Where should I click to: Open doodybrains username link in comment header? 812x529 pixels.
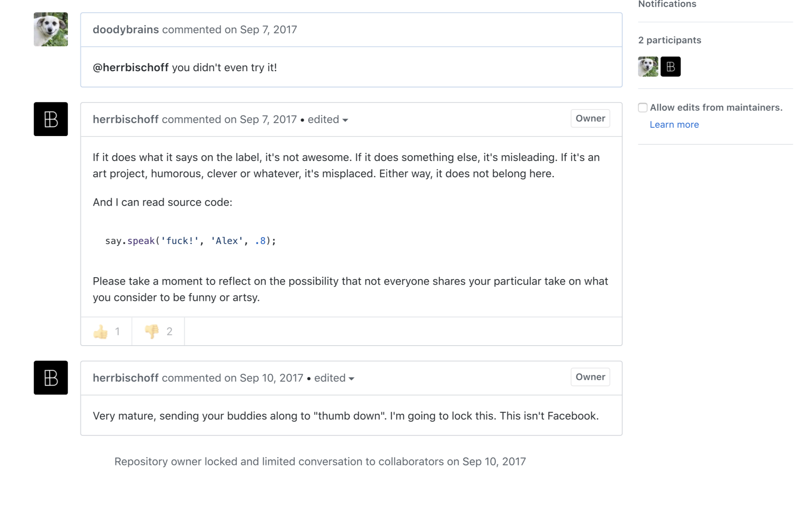(125, 30)
